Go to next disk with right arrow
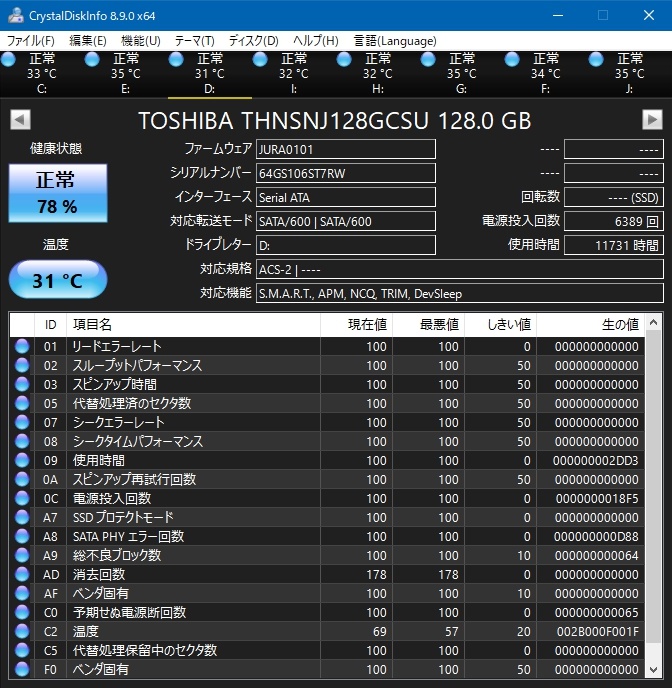The image size is (672, 688). click(x=652, y=120)
